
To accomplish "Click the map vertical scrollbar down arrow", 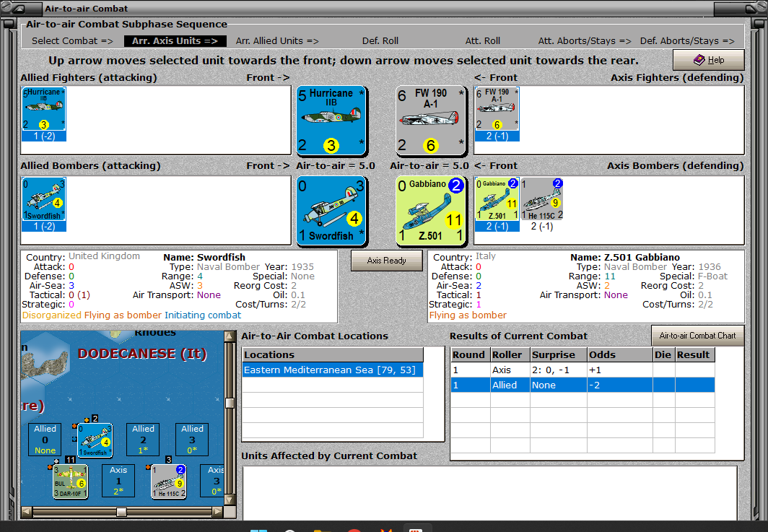I will tap(230, 500).
